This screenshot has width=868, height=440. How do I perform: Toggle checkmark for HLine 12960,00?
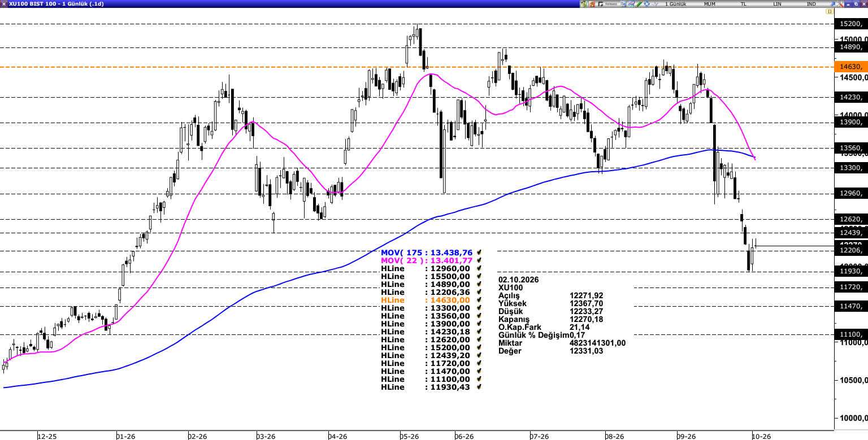click(x=479, y=268)
